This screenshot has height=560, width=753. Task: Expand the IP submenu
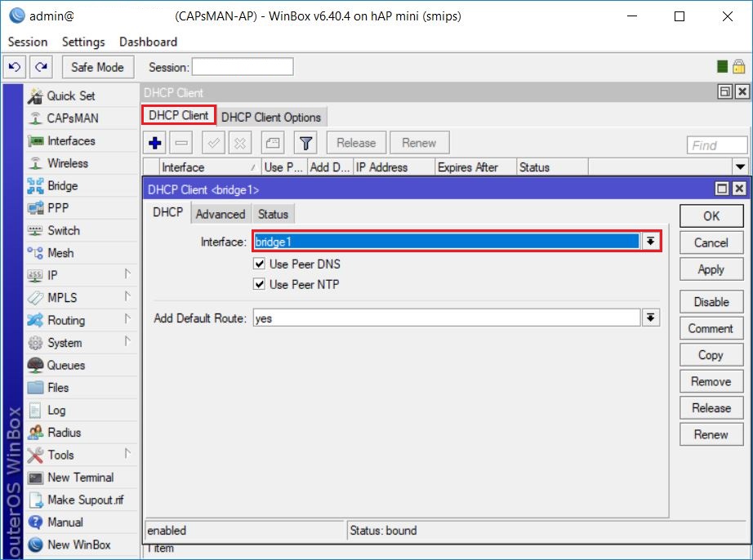click(x=127, y=274)
